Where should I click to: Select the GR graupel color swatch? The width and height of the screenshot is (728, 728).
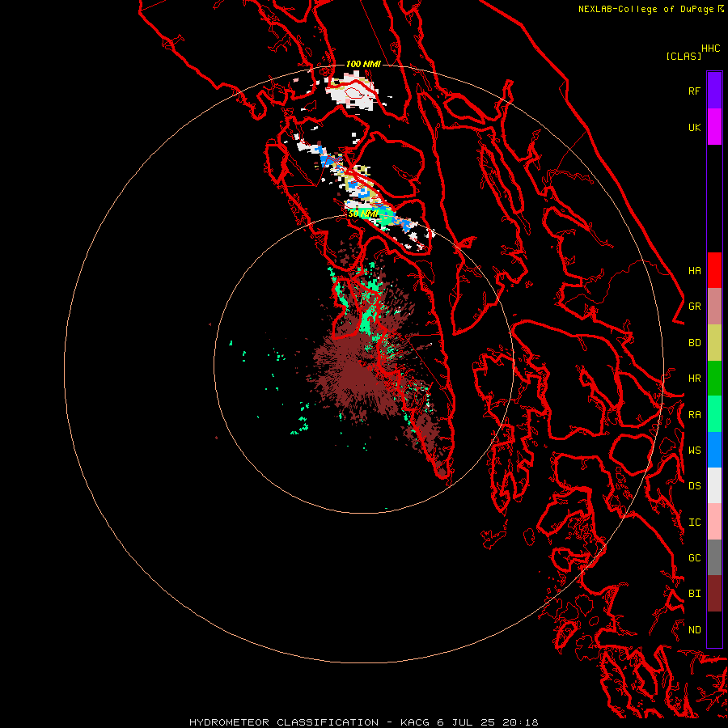[714, 307]
